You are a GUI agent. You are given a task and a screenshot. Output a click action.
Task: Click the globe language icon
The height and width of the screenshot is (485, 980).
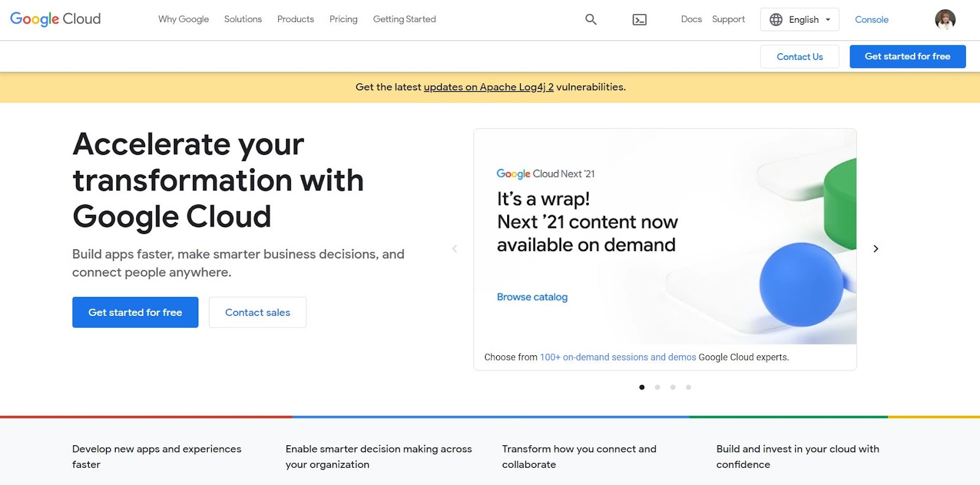click(x=776, y=20)
